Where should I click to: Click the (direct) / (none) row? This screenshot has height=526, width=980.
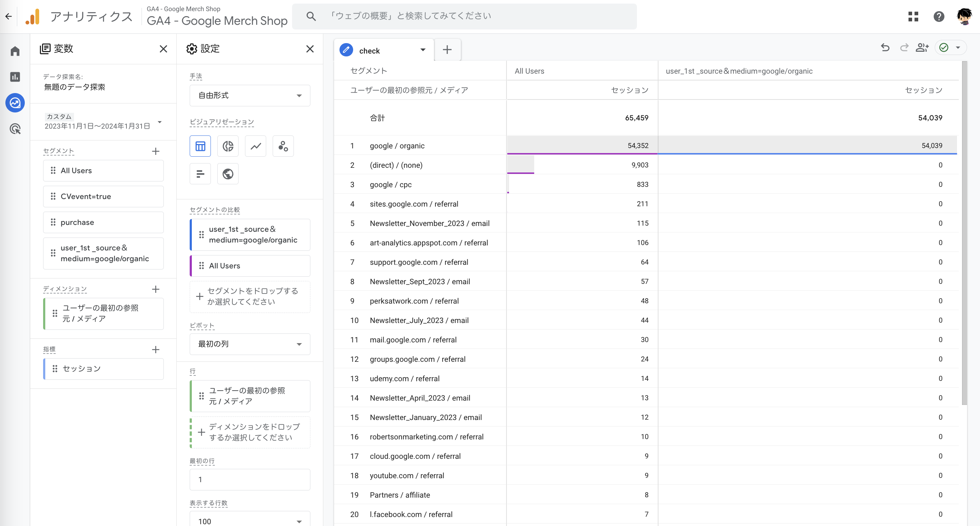coord(646,165)
